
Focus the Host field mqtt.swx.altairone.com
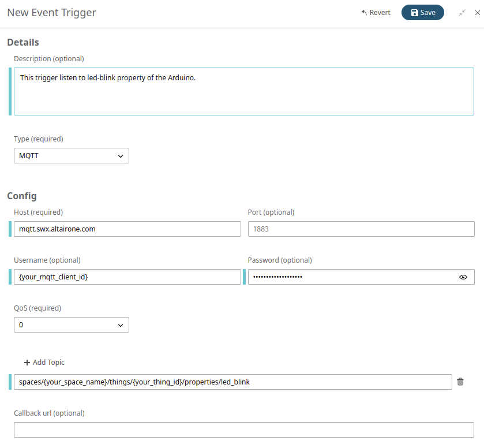tap(127, 229)
